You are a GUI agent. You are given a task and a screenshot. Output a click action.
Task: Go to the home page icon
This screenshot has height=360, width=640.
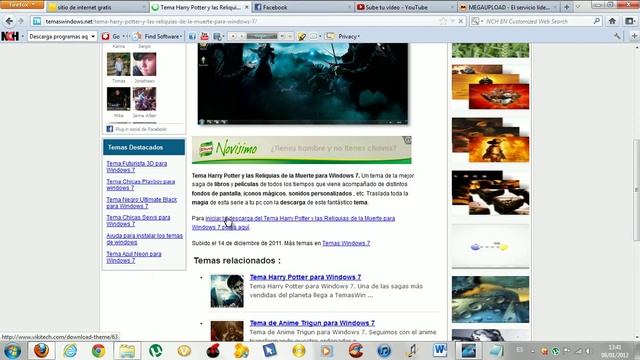coord(612,21)
